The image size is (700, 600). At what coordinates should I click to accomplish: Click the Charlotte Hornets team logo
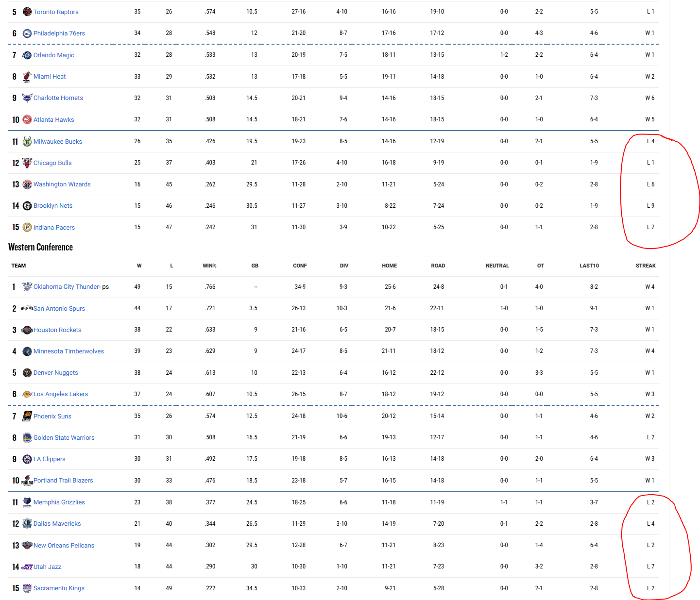[27, 98]
